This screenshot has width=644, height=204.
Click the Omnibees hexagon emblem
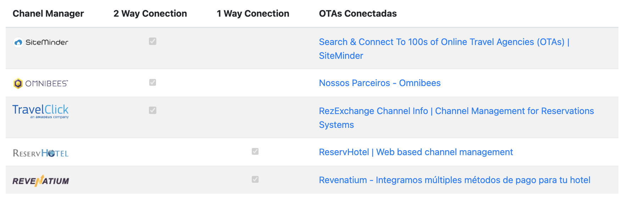tap(18, 84)
